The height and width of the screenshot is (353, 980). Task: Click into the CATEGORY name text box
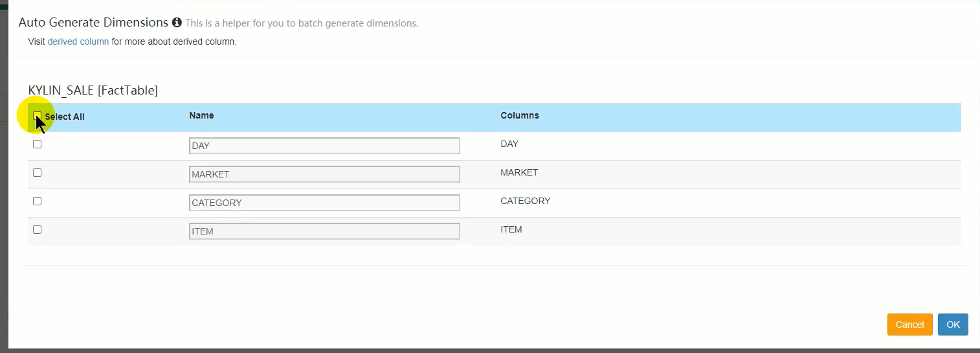tap(324, 203)
